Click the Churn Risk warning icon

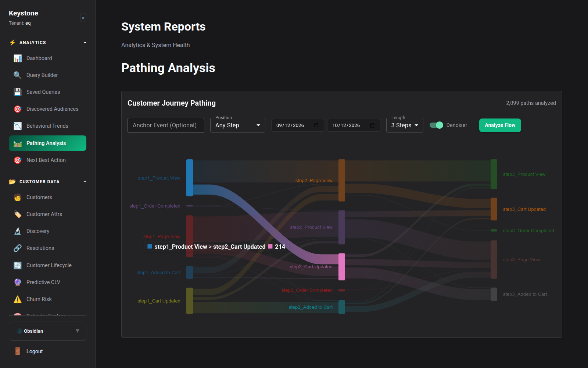click(x=18, y=299)
